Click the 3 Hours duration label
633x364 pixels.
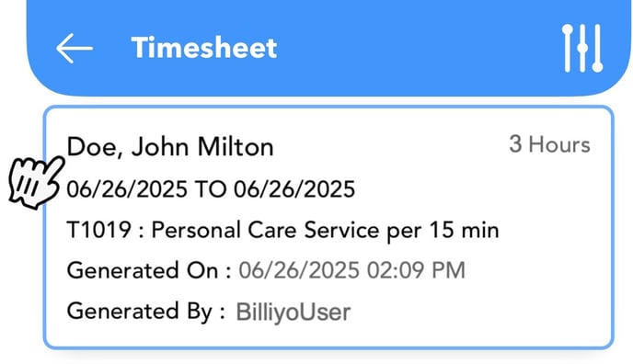click(x=549, y=144)
